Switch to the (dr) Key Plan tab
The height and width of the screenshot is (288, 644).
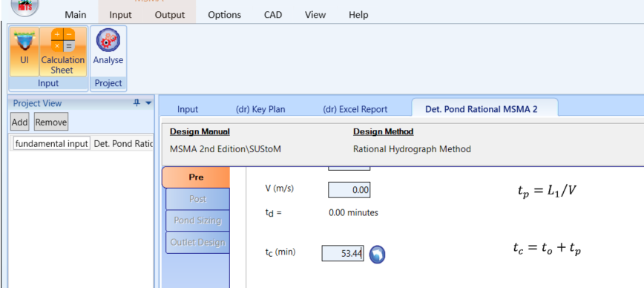tap(260, 109)
